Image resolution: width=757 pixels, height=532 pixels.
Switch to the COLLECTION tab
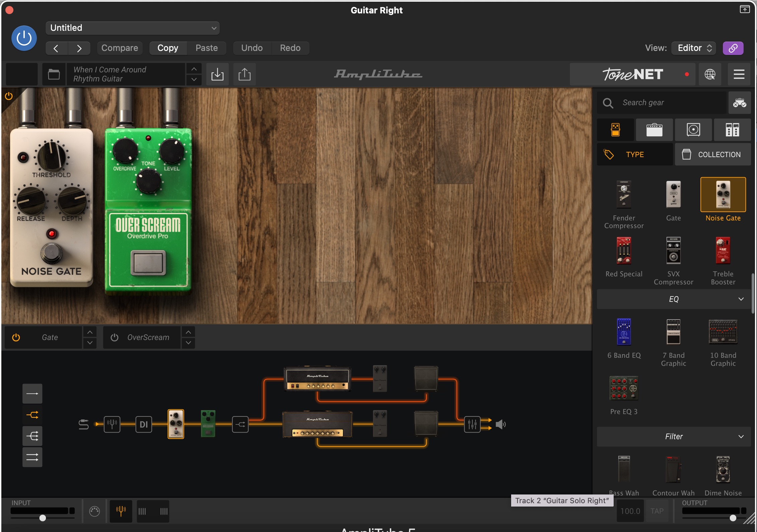[x=713, y=154]
